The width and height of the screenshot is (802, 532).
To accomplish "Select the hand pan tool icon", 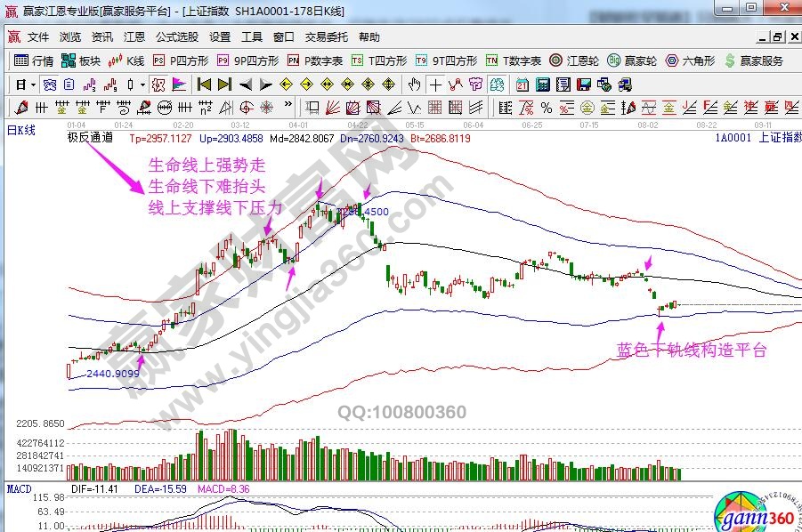I will click(x=414, y=85).
